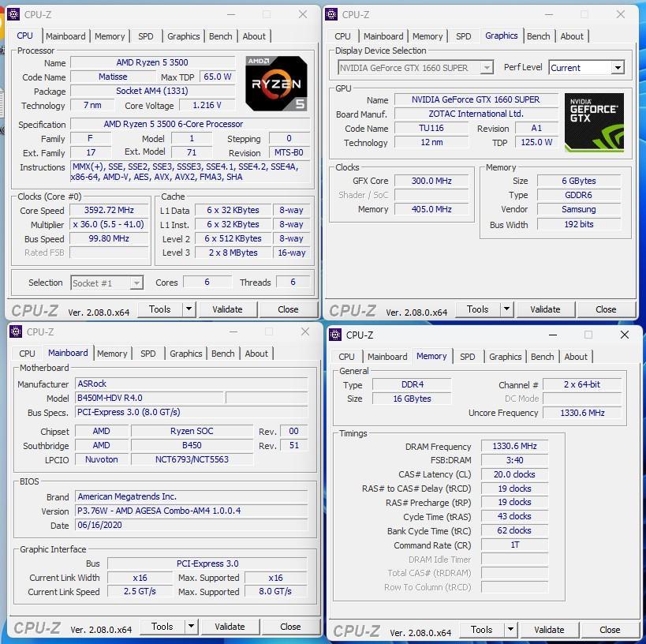Click the AMD Ryzen 5 logo badge
This screenshot has width=646, height=644.
click(276, 84)
